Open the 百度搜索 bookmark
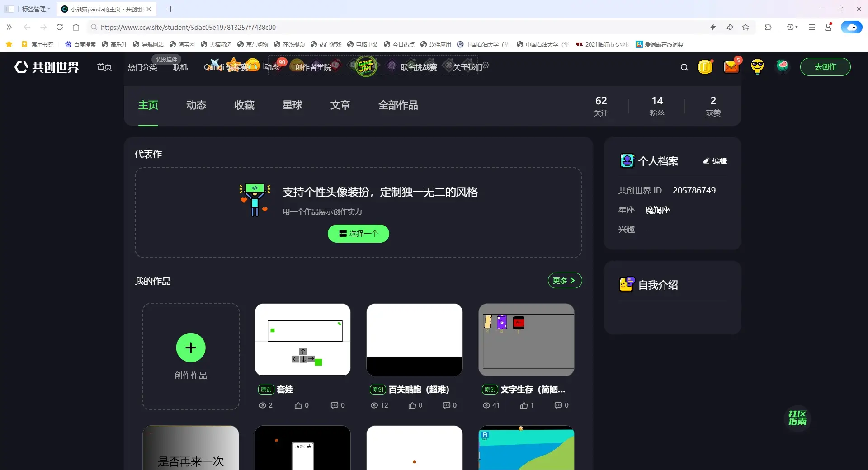The height and width of the screenshot is (470, 868). coord(80,44)
